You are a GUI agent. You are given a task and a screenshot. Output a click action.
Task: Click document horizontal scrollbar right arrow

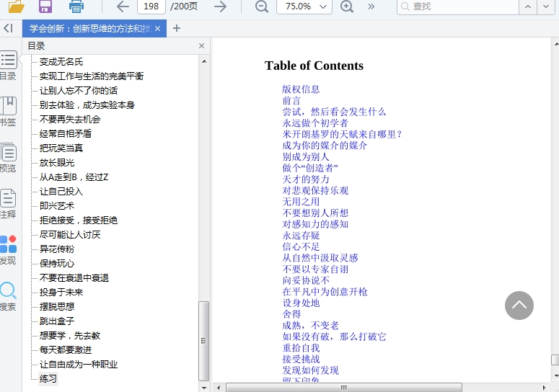coord(545,388)
